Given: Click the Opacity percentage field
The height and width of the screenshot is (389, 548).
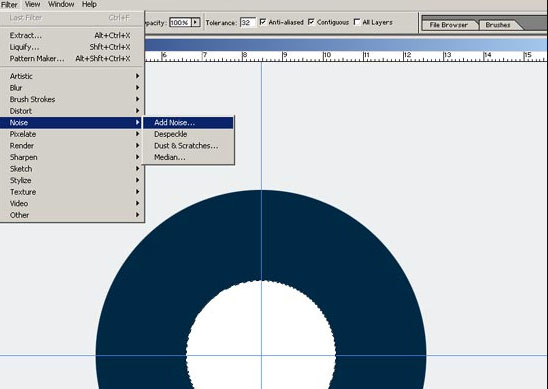Looking at the screenshot, I should pyautogui.click(x=180, y=22).
